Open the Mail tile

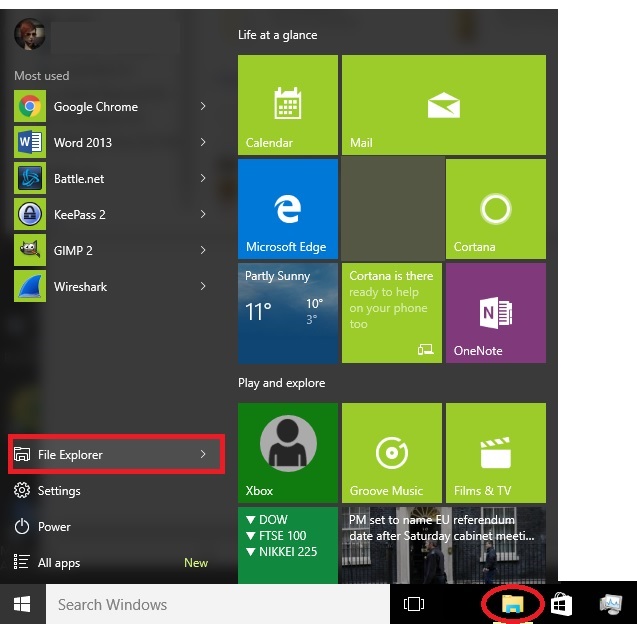(x=444, y=105)
